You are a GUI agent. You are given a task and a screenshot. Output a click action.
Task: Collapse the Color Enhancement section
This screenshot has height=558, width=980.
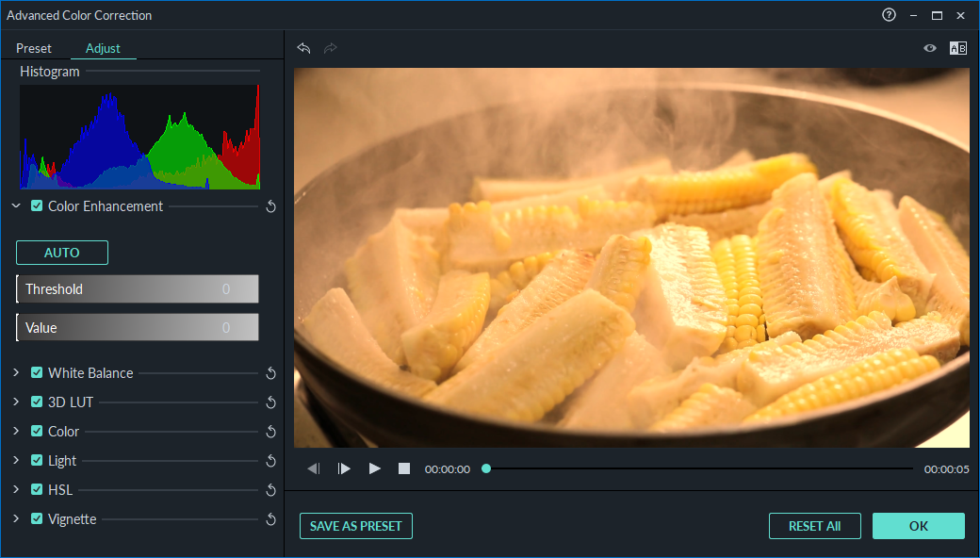pyautogui.click(x=16, y=206)
